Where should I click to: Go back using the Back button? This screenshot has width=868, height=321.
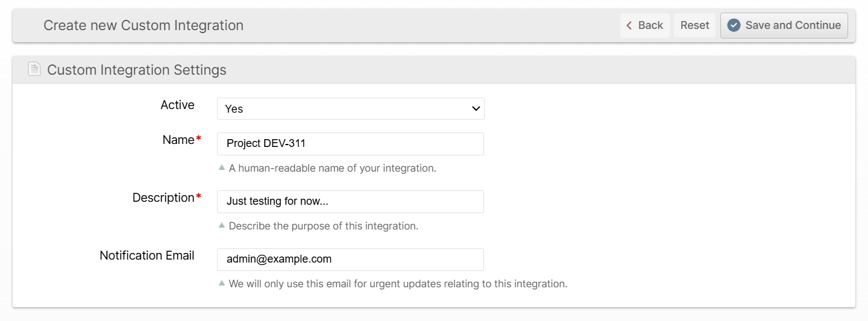644,25
